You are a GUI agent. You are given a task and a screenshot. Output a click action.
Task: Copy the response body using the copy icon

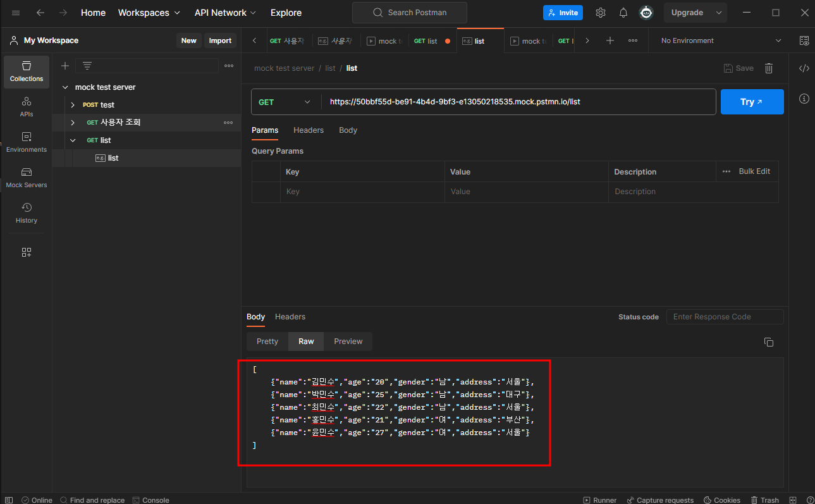coord(768,341)
